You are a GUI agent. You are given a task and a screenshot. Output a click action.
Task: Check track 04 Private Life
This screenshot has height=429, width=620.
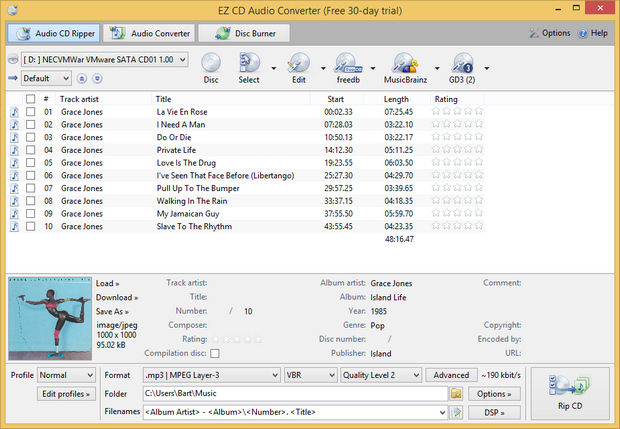click(30, 150)
